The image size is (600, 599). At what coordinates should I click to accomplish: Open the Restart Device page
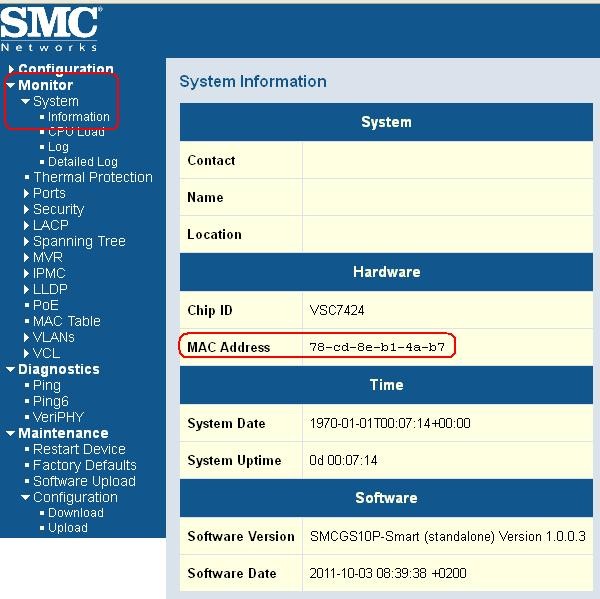tap(79, 449)
